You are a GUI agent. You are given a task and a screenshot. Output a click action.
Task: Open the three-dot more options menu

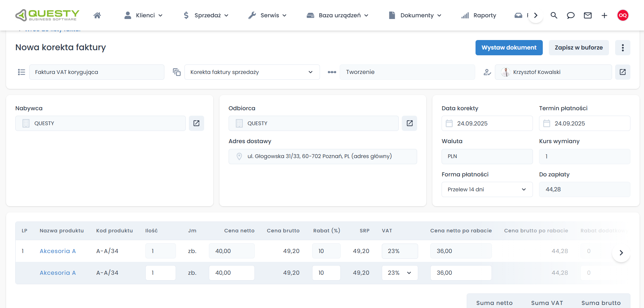point(623,47)
